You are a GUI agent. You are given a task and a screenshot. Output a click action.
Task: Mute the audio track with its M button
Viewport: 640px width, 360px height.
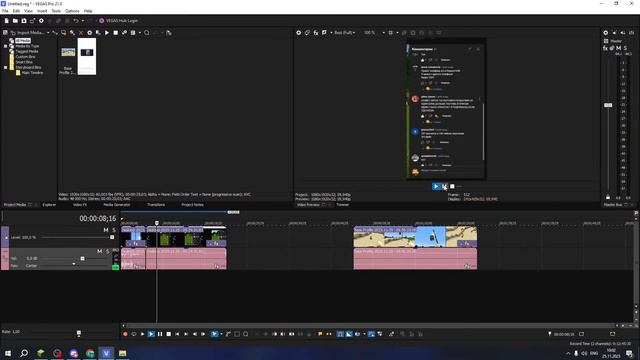[x=99, y=251]
